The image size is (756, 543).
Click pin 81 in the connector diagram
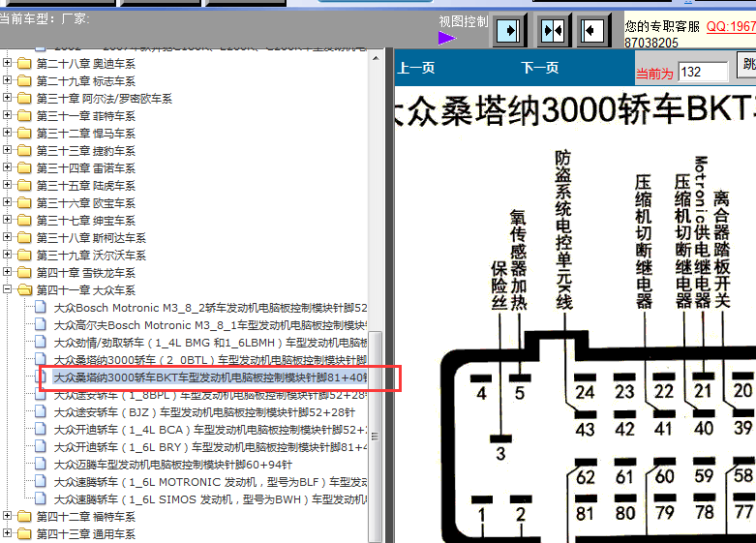coord(585,509)
